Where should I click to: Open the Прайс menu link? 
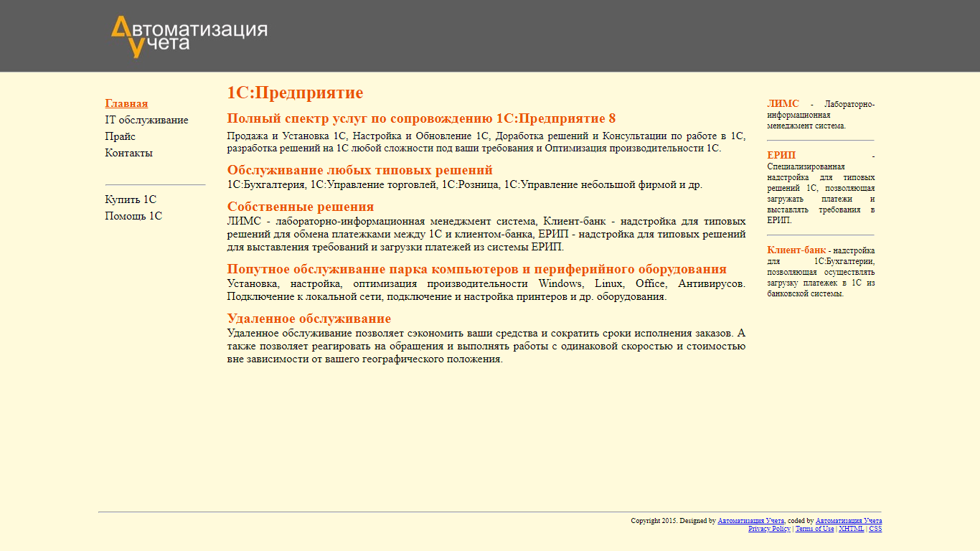pos(120,136)
